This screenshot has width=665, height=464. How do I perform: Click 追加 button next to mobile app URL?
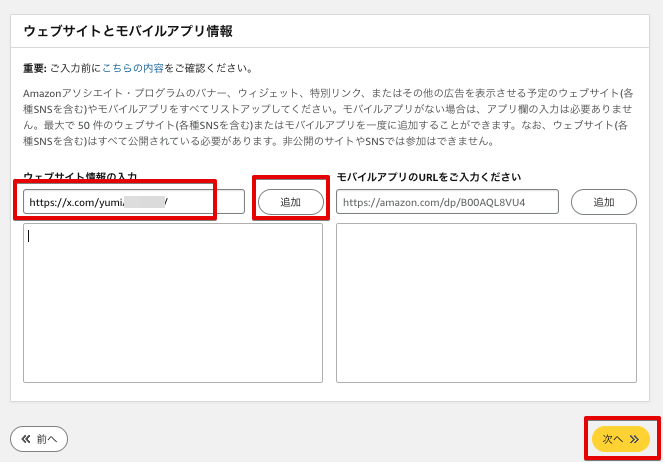604,202
